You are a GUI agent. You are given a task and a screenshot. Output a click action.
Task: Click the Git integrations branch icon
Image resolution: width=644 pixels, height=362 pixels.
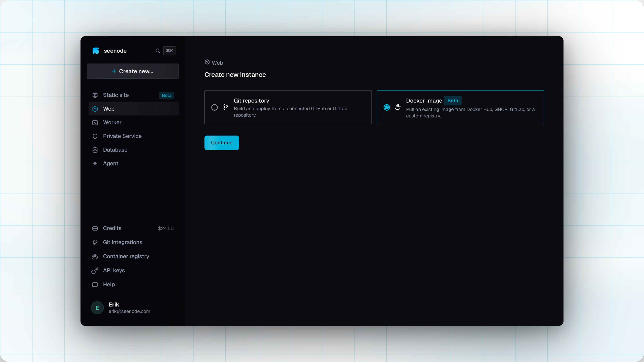[x=95, y=242]
